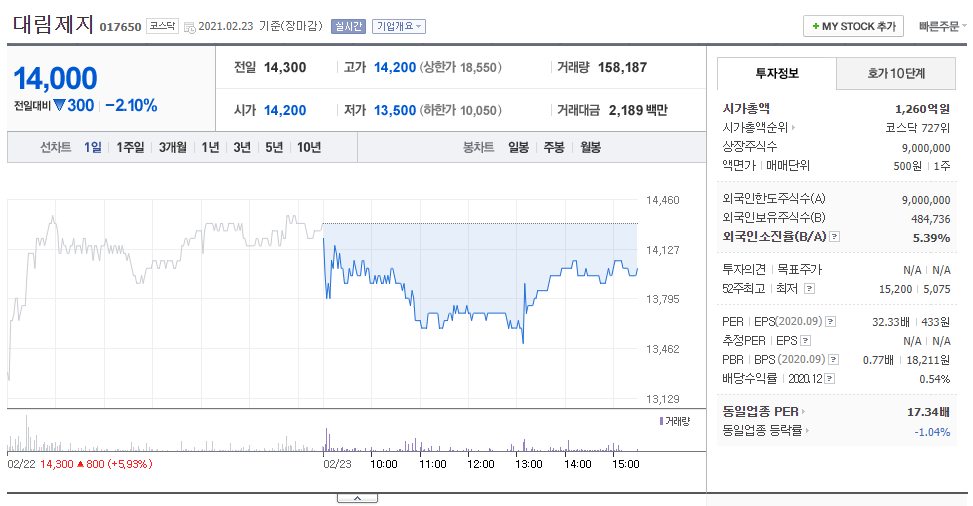Select the 3개월 line chart period

point(173,147)
